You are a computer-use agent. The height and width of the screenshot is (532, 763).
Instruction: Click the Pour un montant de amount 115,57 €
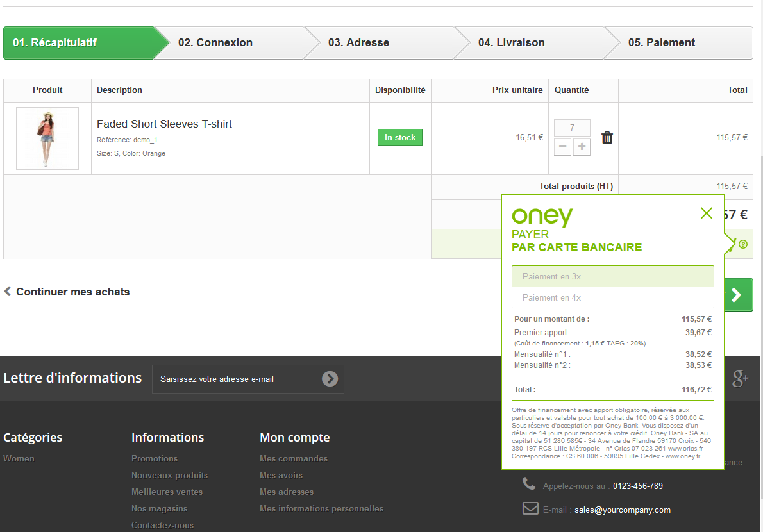pos(696,319)
